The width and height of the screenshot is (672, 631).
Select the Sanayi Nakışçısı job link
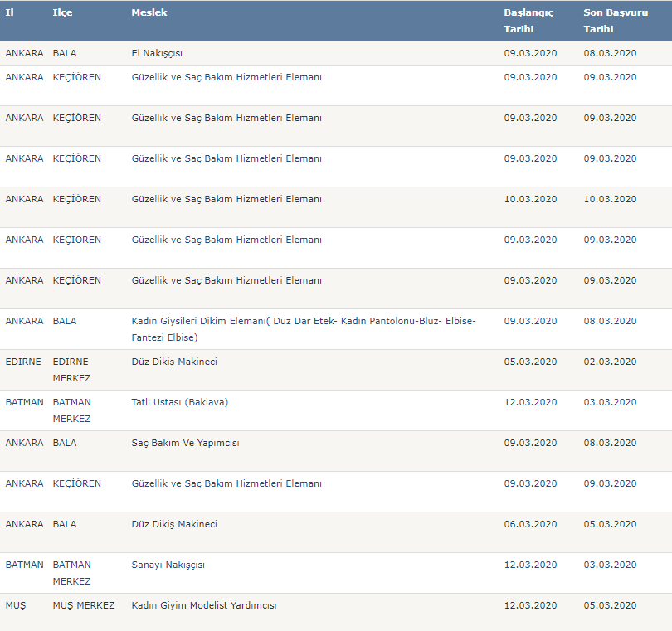(x=168, y=565)
